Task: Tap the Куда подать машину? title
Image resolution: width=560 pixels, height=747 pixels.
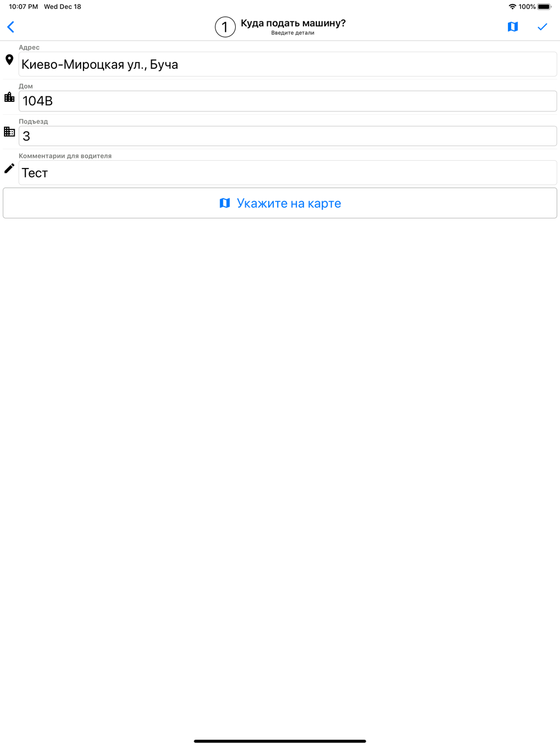Action: (x=293, y=23)
